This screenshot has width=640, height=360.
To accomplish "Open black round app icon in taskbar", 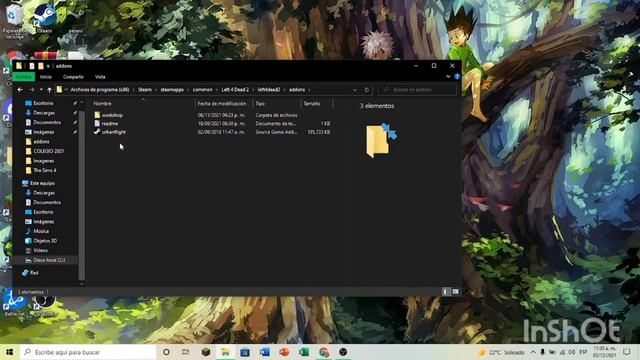I will (x=343, y=352).
